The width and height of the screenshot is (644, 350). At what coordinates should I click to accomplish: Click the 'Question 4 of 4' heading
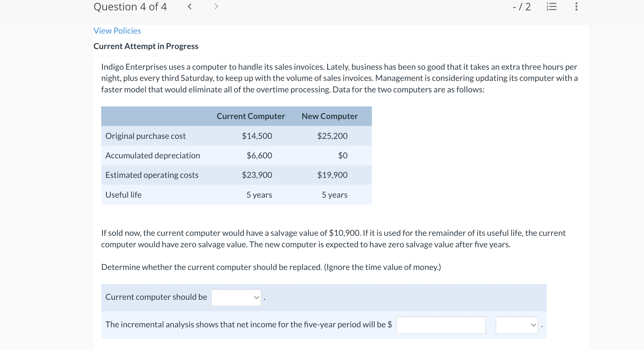tap(130, 7)
